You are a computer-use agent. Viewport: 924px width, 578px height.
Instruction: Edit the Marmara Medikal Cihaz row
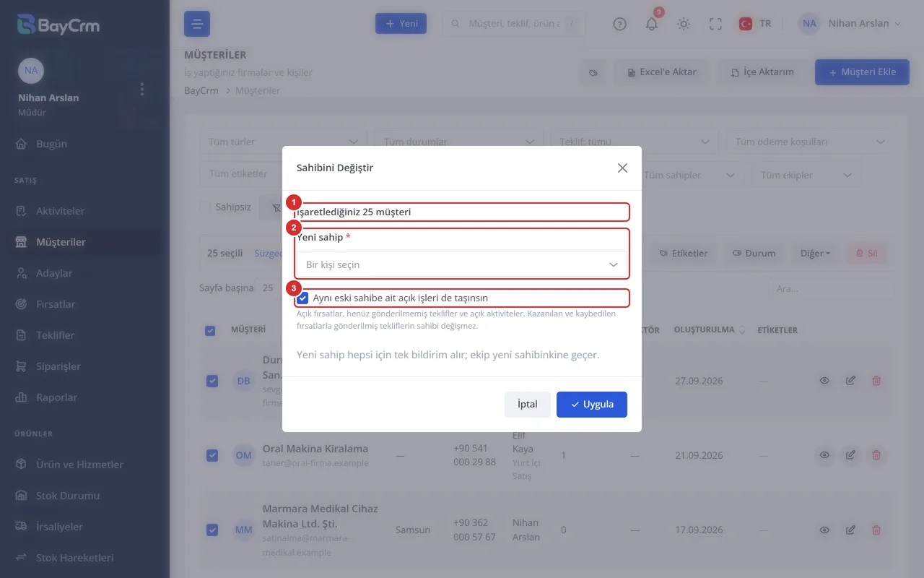click(850, 530)
